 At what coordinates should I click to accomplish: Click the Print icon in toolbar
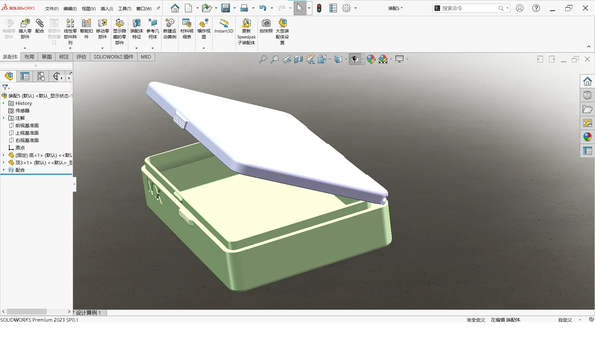tap(244, 8)
